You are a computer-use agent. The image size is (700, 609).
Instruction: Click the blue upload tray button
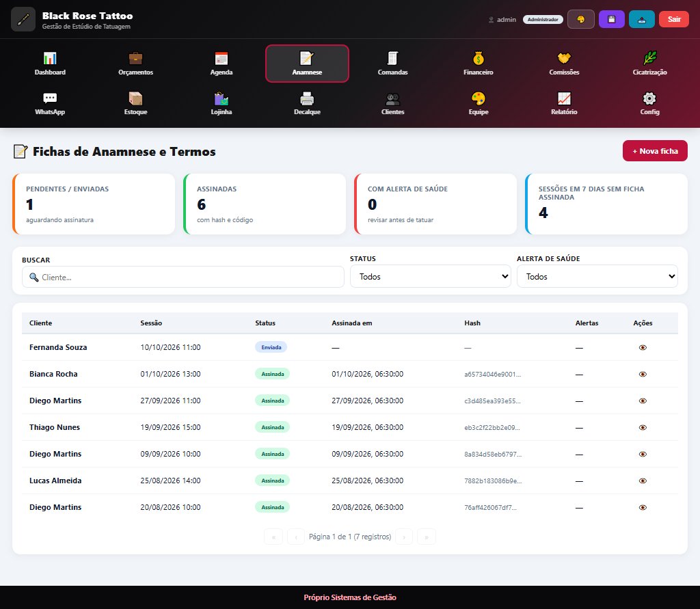tap(642, 19)
